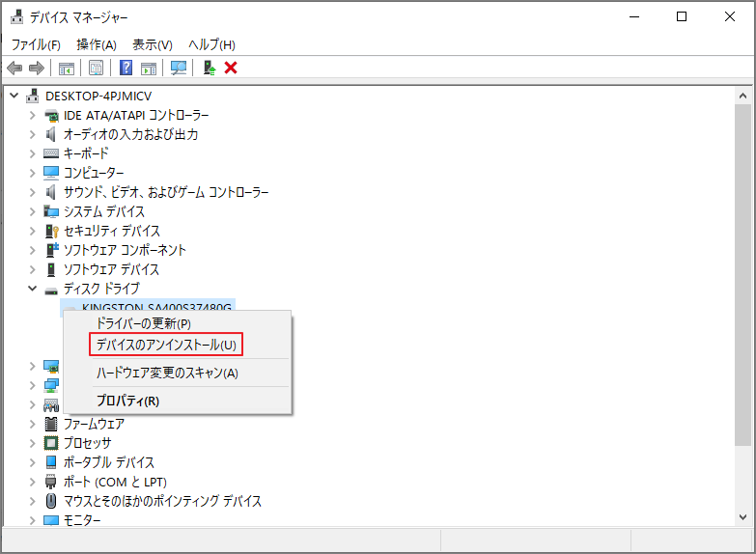
Task: Expand the コンピューター node
Action: click(32, 173)
